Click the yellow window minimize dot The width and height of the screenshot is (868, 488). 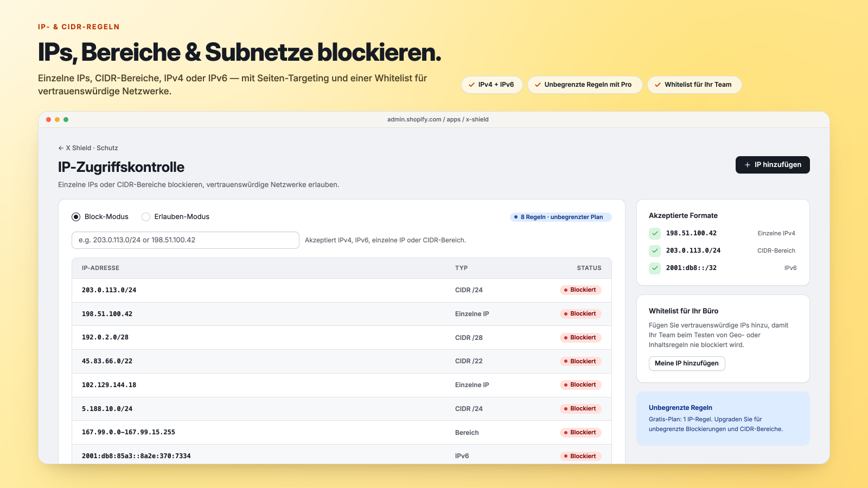58,119
